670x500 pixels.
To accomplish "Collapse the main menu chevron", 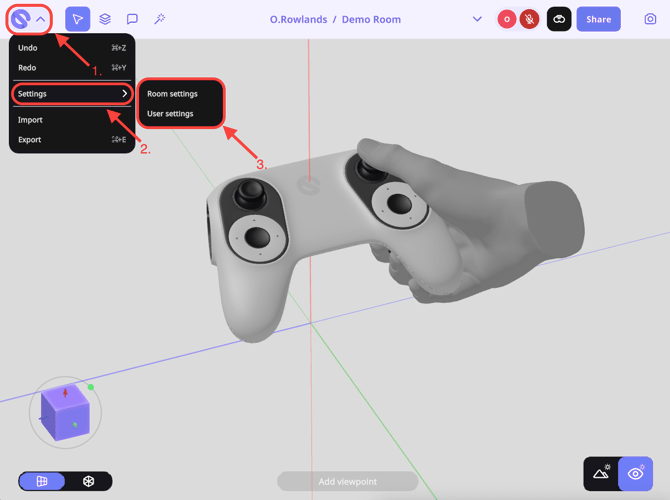I will coord(41,19).
